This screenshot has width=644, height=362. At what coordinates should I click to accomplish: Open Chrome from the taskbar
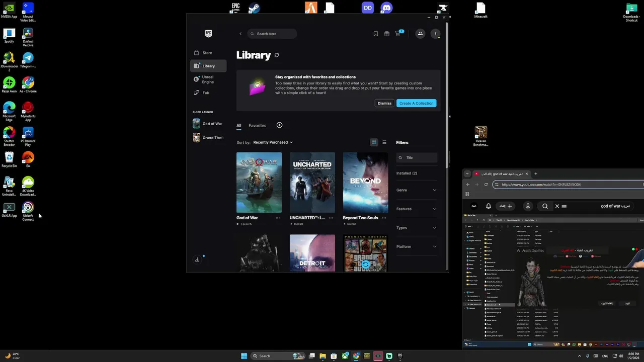pyautogui.click(x=356, y=356)
